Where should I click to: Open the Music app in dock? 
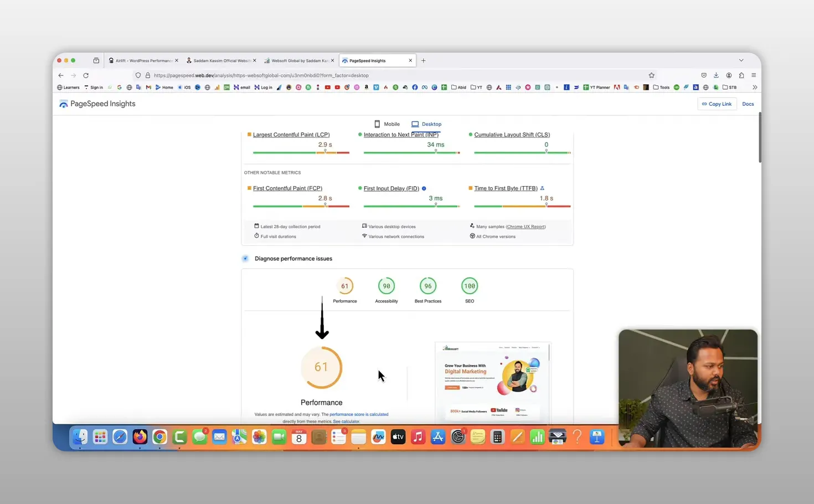point(418,437)
